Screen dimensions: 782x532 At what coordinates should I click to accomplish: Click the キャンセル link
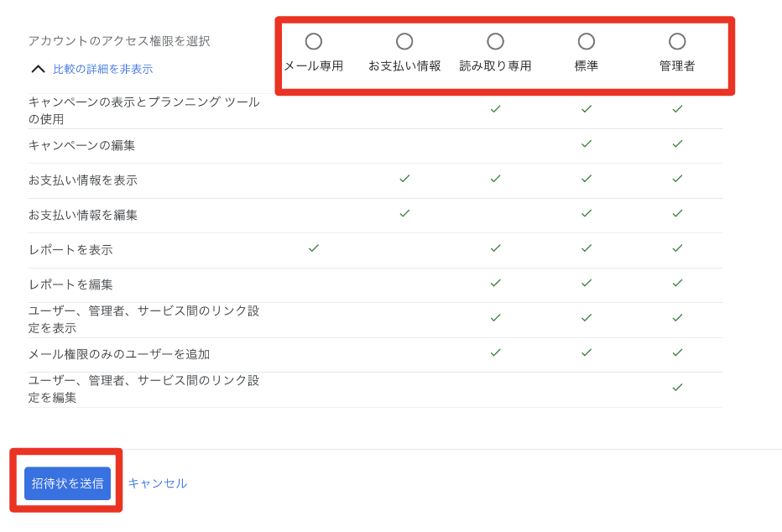158,483
